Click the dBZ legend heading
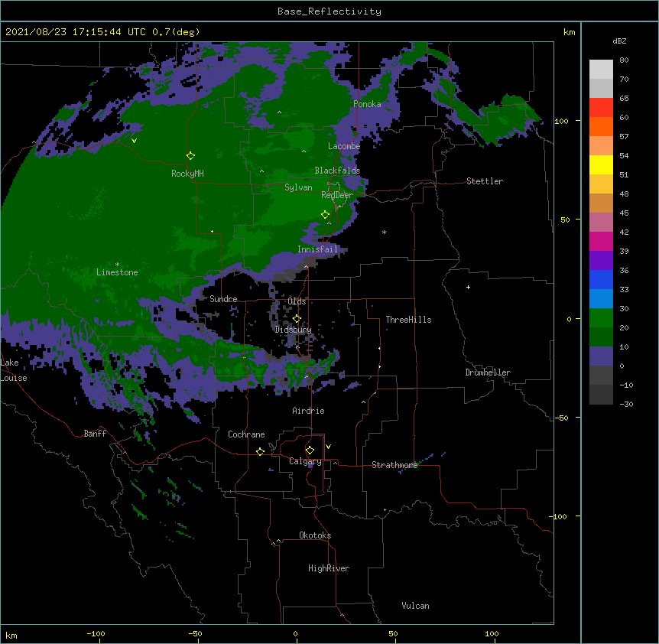This screenshot has height=644, width=659. point(619,41)
